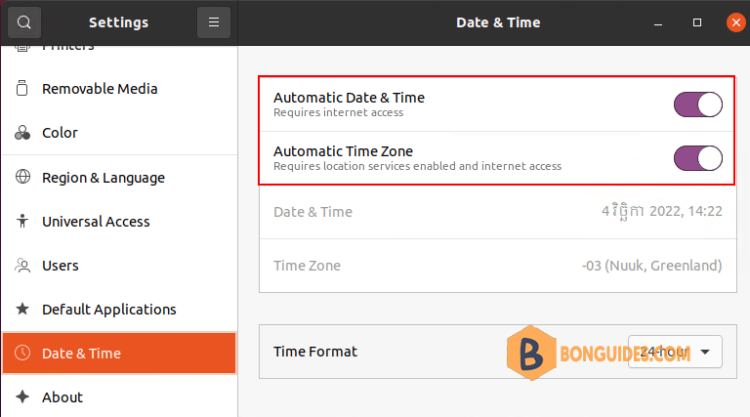Open the Time Format dropdown
This screenshot has width=750, height=417.
point(675,351)
